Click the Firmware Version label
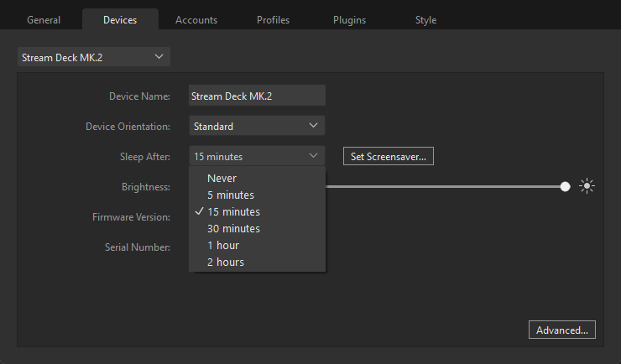This screenshot has width=621, height=364. (x=131, y=217)
